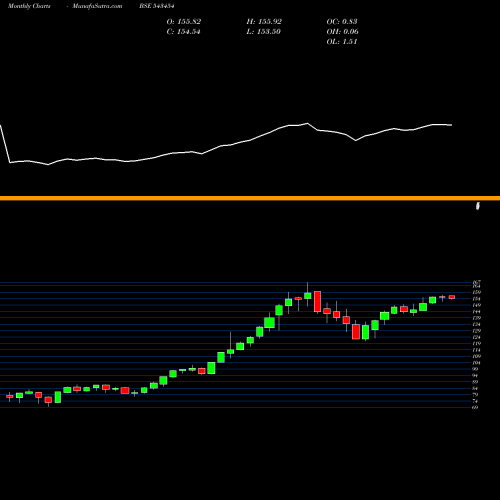Image resolution: width=500 pixels, height=500 pixels.
Task: Click the 89 price axis label
Action: click(476, 382)
